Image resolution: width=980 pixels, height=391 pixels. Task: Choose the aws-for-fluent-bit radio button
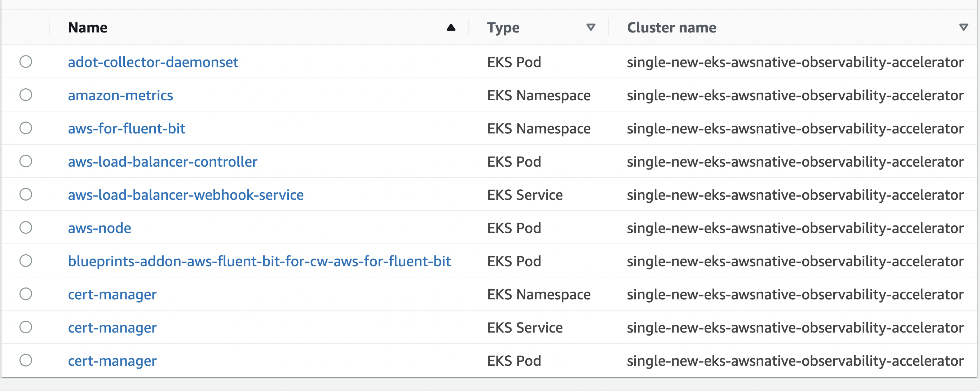26,128
